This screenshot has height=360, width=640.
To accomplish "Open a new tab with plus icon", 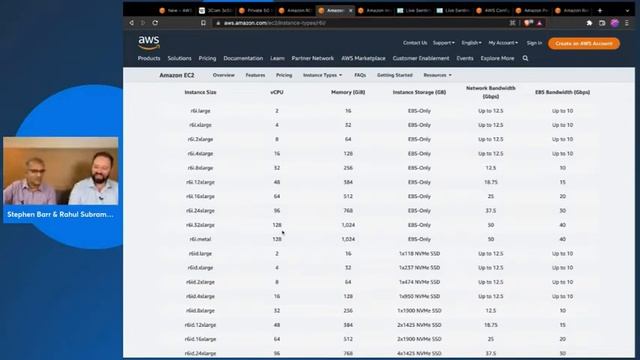I will (600, 10).
